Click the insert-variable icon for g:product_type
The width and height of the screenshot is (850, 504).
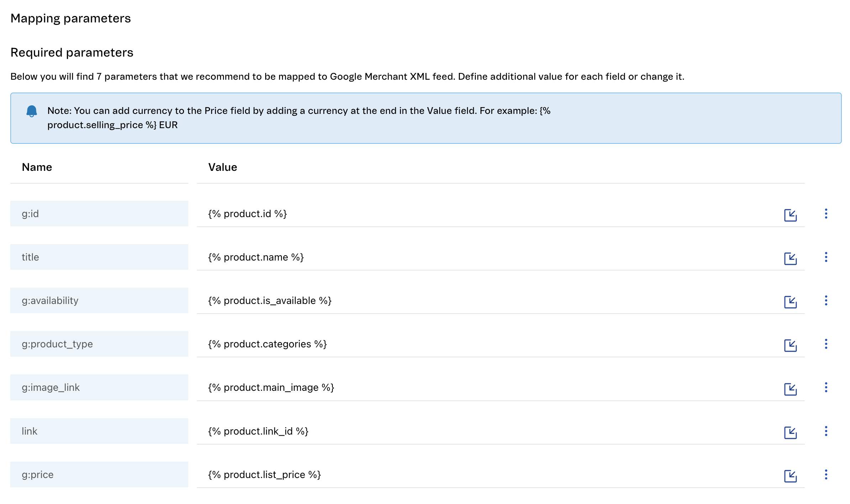(790, 345)
